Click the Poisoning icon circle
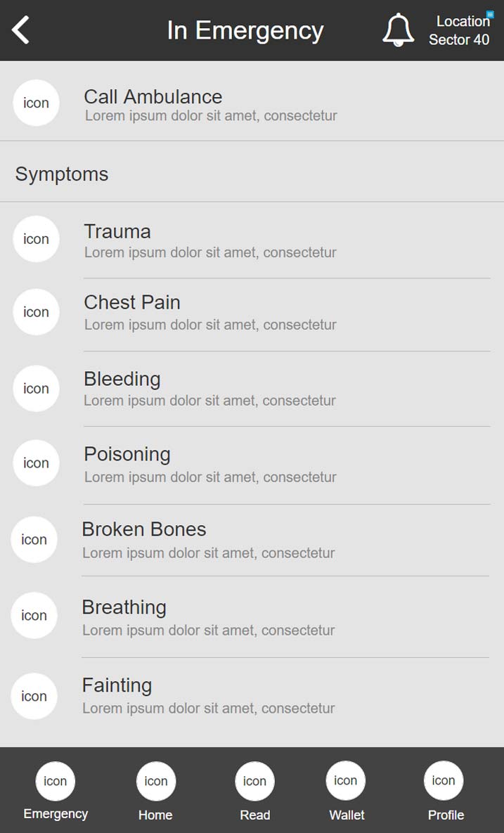Image resolution: width=504 pixels, height=833 pixels. (36, 463)
